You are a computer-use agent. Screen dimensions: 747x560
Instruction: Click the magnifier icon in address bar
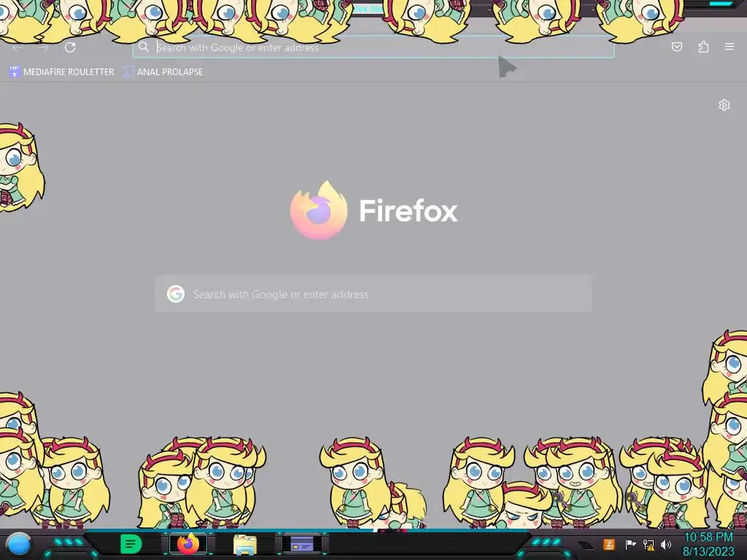tap(144, 47)
